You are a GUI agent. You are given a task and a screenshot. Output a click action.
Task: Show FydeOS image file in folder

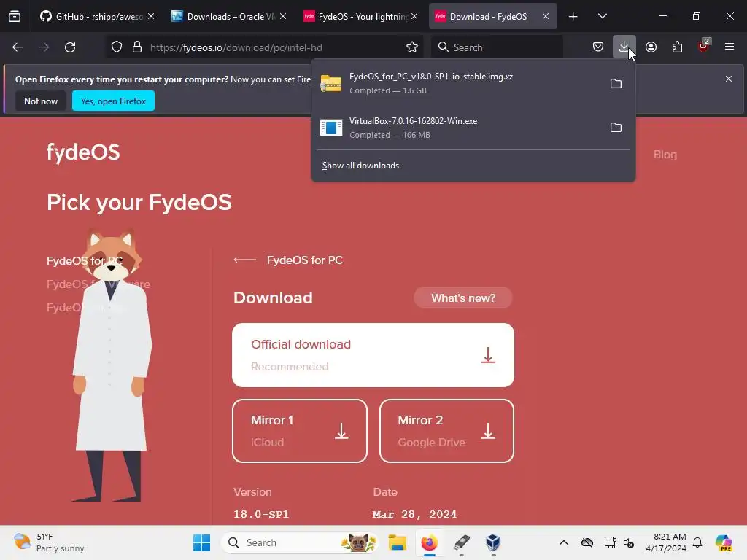(616, 84)
